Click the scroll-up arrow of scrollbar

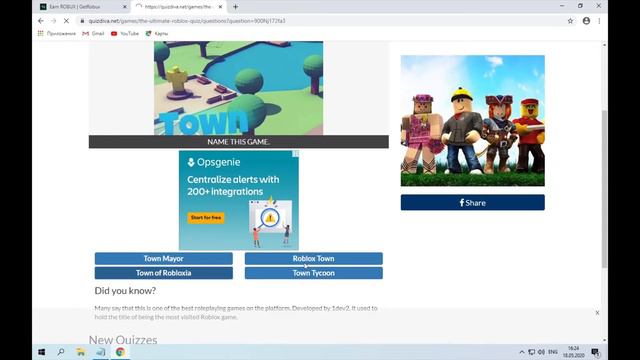coord(604,44)
